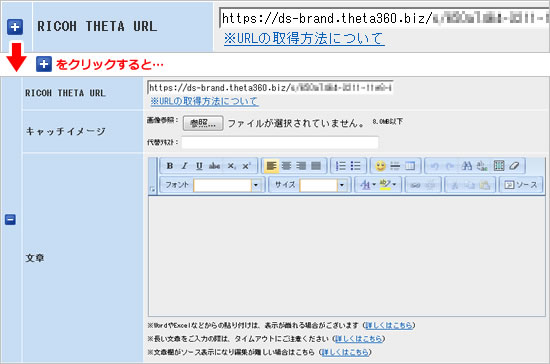Open 詳しくはこちら link about Word/Excel pasting
Viewport: 550px width, 364px height.
click(x=388, y=325)
